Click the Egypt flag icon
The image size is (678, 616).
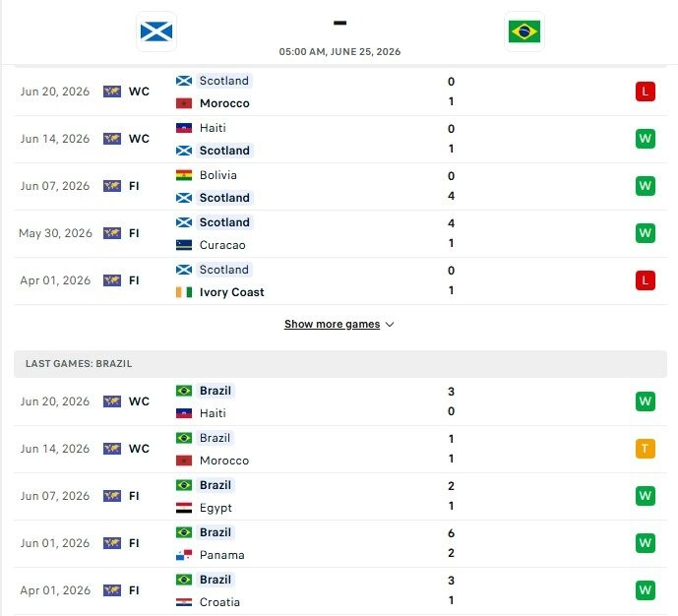coord(184,508)
